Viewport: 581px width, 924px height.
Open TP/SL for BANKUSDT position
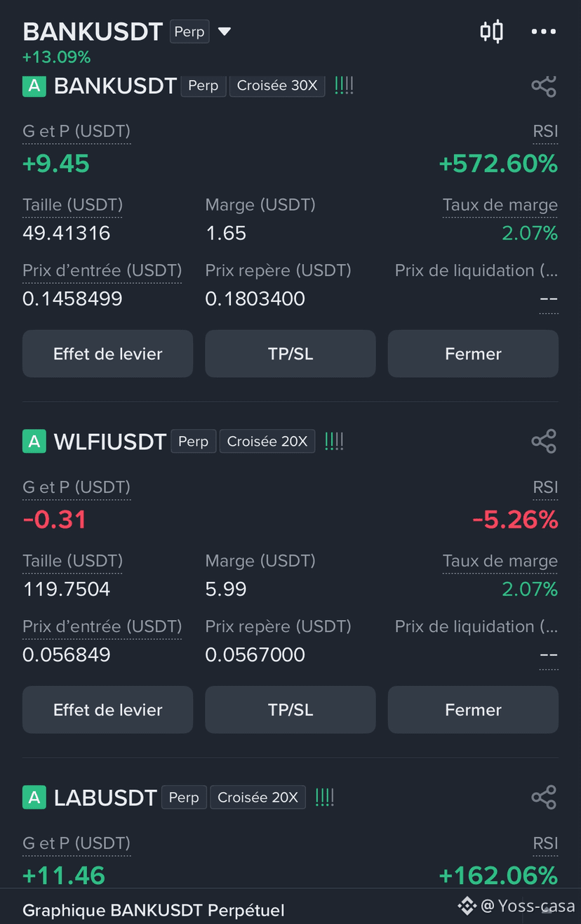point(290,354)
